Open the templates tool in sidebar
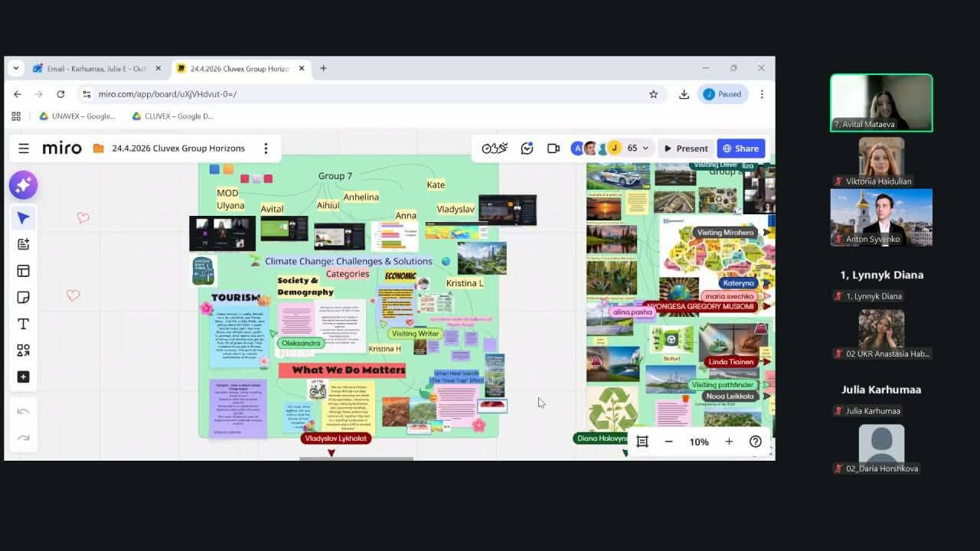This screenshot has height=551, width=980. 23,271
